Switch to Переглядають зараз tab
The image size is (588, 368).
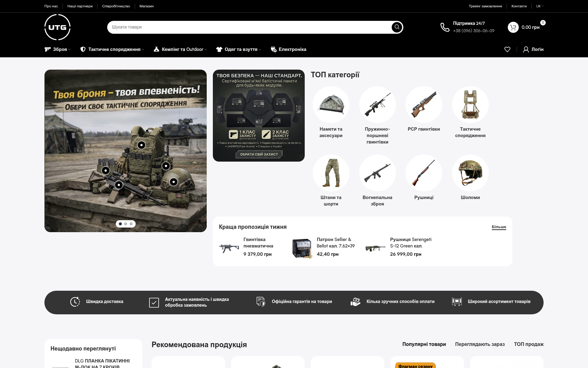point(480,344)
